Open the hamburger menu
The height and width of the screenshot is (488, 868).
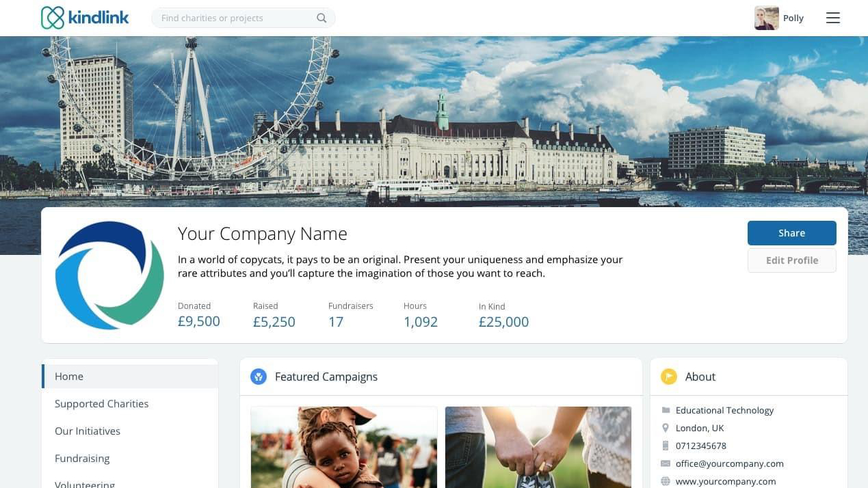coord(832,18)
